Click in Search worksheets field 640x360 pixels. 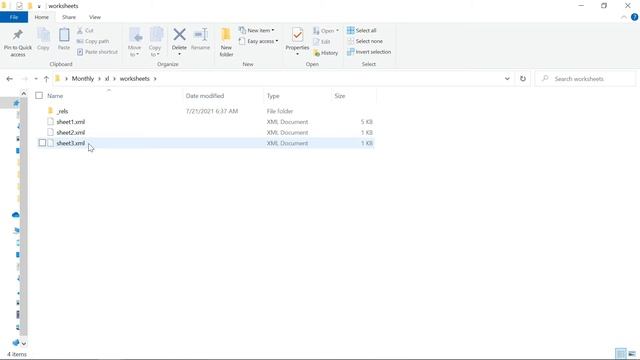click(585, 79)
